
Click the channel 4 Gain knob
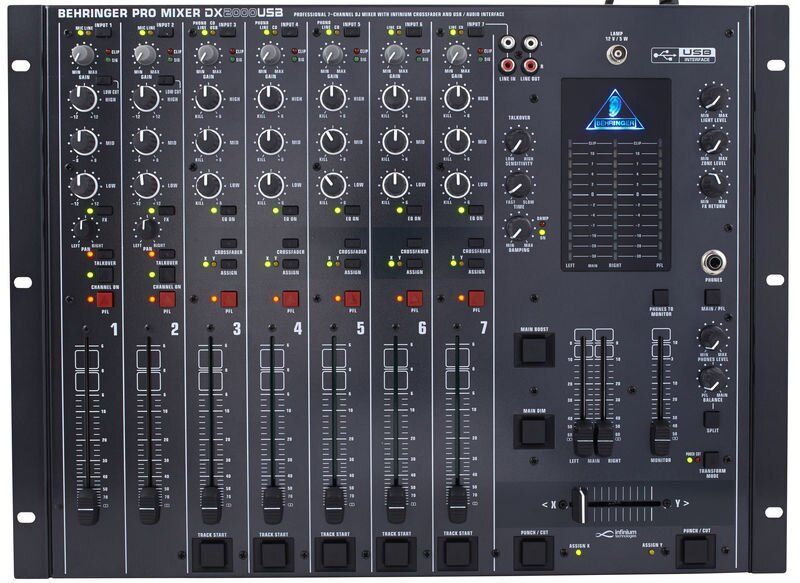click(270, 55)
